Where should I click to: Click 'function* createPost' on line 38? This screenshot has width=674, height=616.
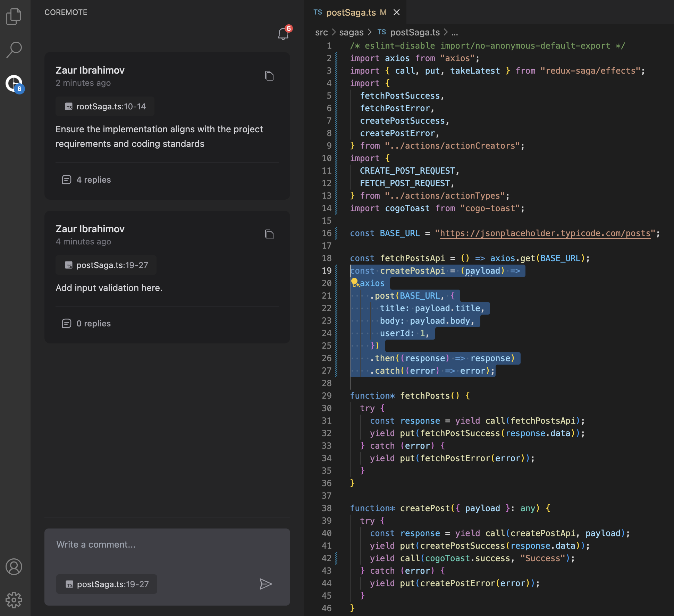coord(400,508)
